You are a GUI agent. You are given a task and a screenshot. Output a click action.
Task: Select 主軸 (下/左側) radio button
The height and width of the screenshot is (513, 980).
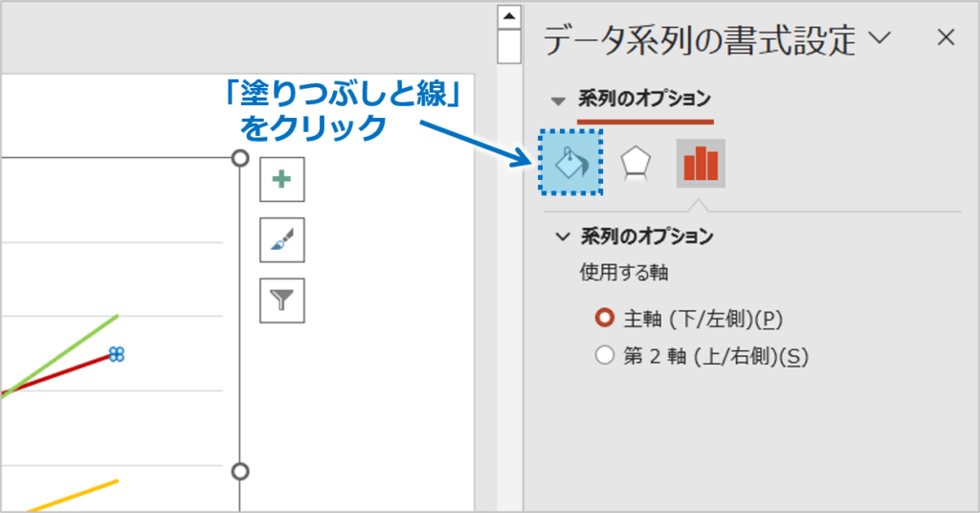coord(605,318)
